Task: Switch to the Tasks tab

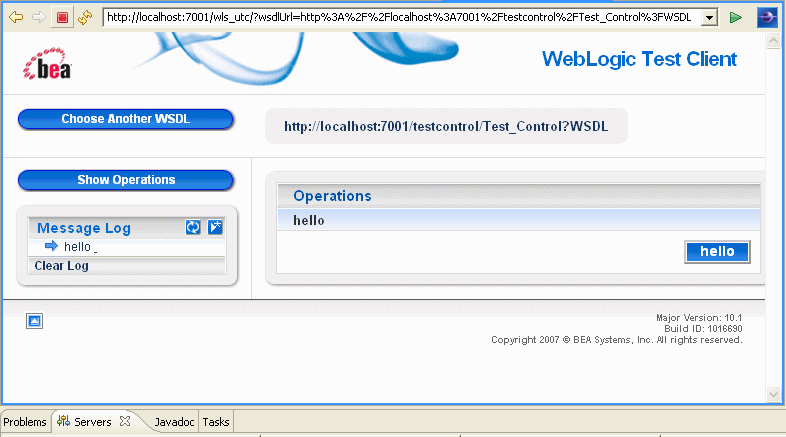Action: point(216,422)
